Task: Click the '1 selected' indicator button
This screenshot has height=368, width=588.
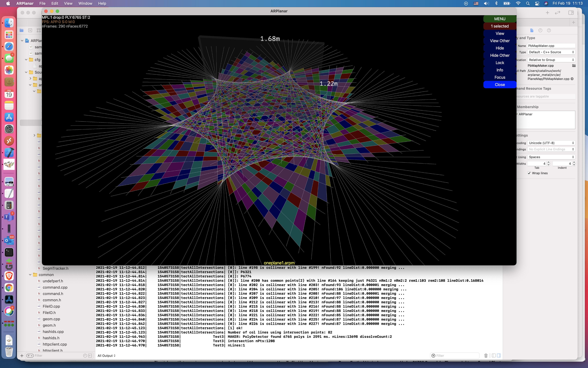Action: point(500,26)
